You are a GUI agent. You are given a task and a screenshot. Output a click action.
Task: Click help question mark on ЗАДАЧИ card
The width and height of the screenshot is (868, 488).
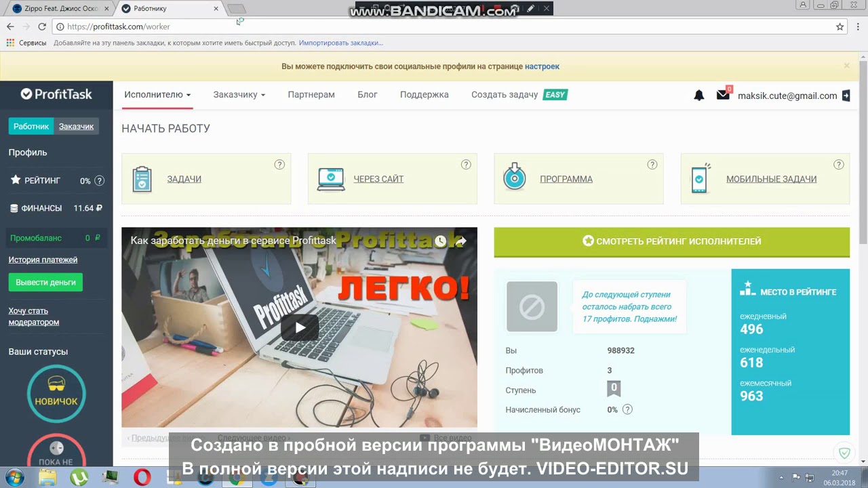[x=279, y=165]
